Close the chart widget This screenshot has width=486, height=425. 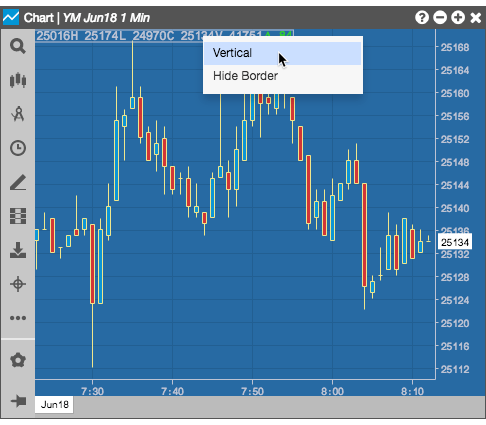pyautogui.click(x=476, y=18)
